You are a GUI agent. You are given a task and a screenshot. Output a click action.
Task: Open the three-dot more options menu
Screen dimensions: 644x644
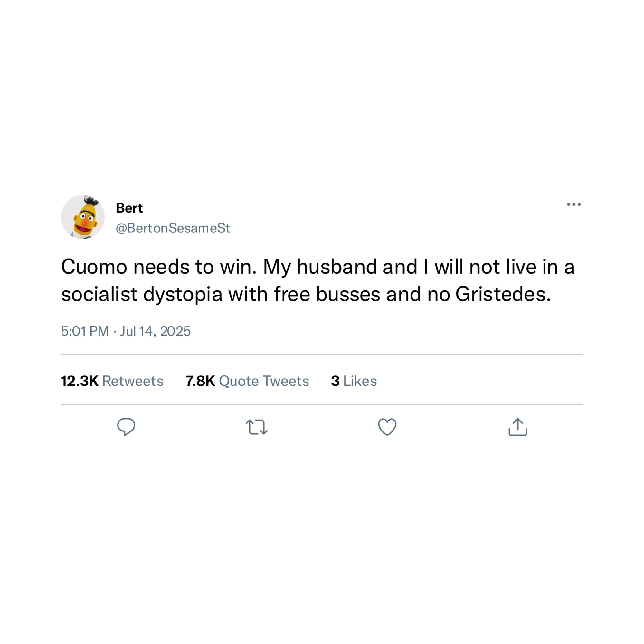coord(574,204)
